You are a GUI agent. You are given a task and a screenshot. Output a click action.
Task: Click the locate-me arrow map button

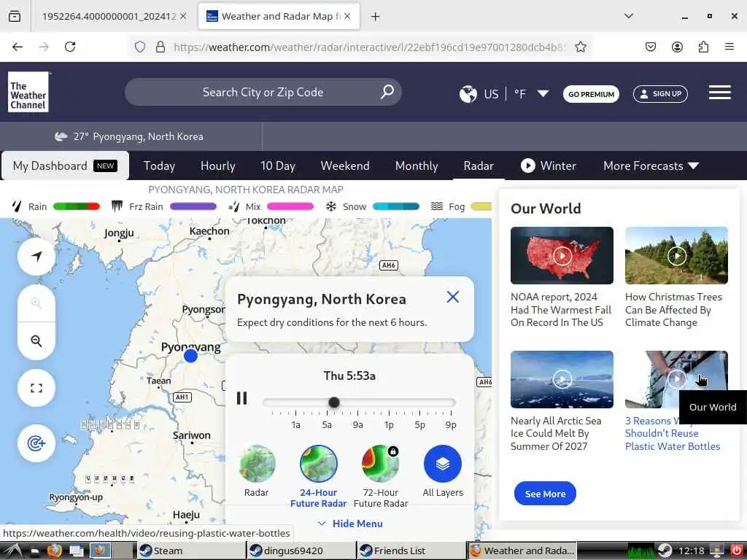click(x=36, y=256)
